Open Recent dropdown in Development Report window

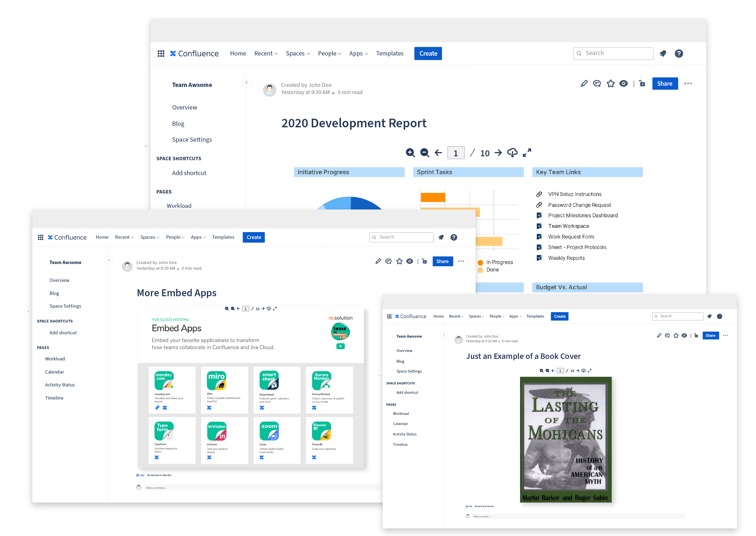(266, 54)
